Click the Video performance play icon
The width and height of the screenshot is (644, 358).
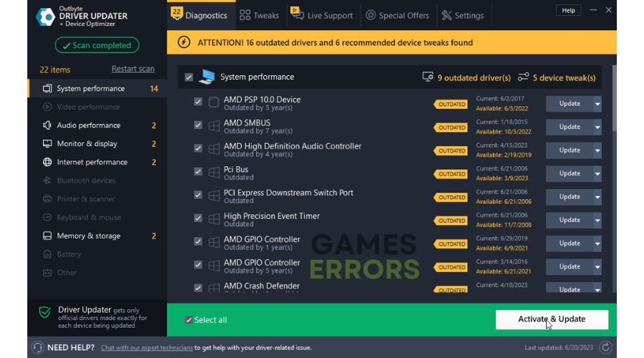click(47, 107)
